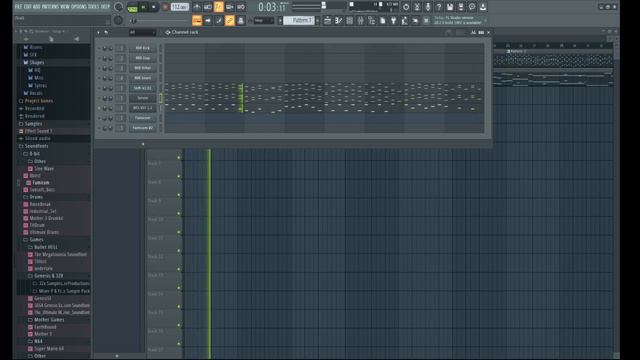Viewport: 640px width, 360px height.
Task: Toggle the loop recording icon
Action: point(241,7)
